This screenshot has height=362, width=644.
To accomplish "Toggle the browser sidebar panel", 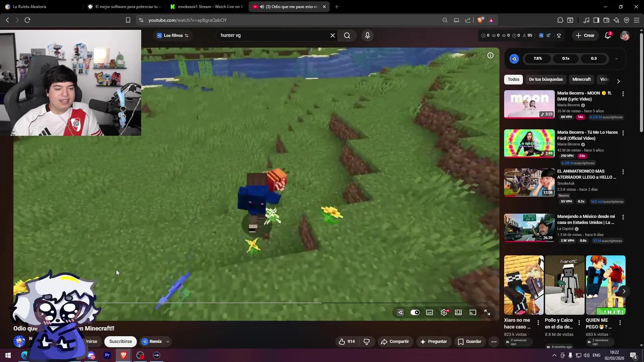I will click(x=596, y=20).
